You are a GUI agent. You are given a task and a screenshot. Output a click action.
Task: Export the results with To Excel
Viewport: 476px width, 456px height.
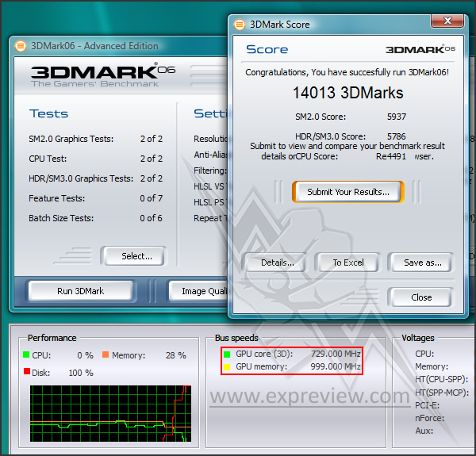point(347,262)
